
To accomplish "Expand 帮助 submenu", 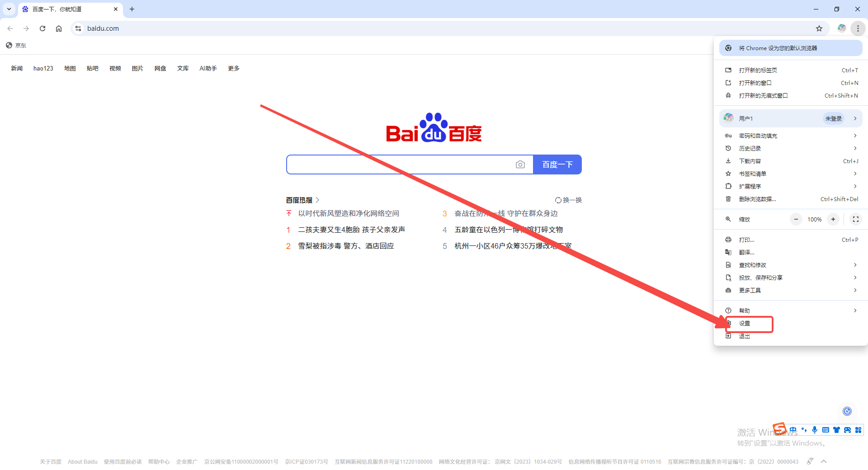I will pos(791,310).
